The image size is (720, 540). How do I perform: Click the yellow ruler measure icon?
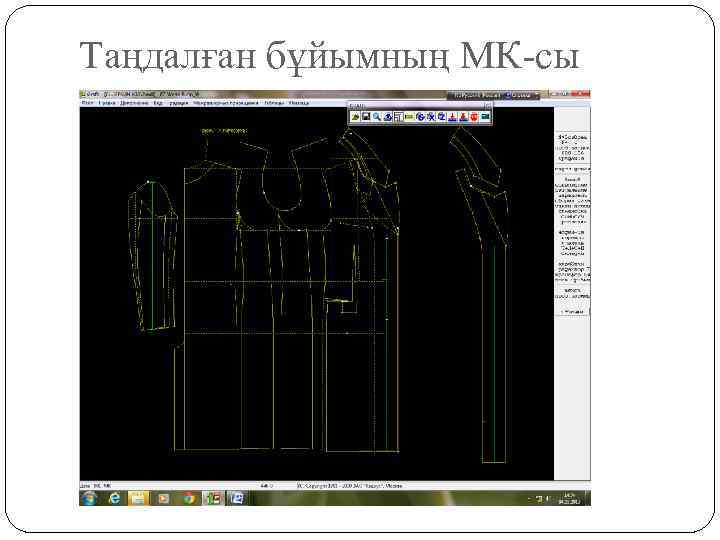(410, 117)
